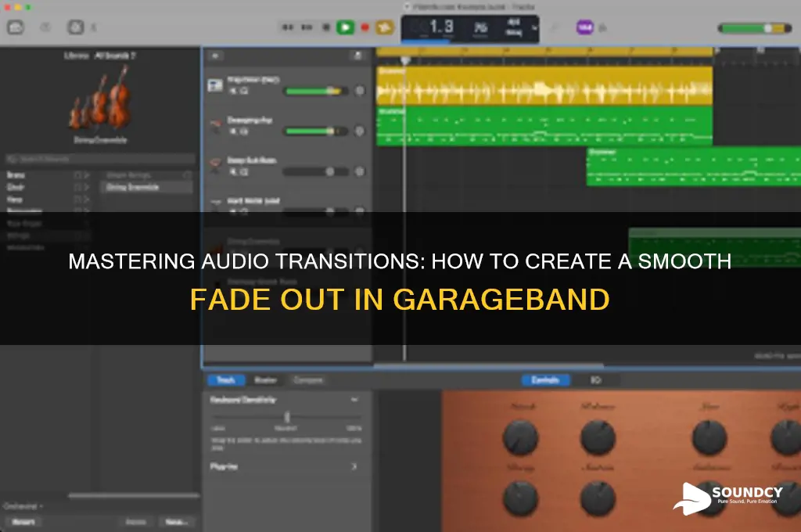Open the LCD display mode dropdown arrow
Screen dimensions: 801x532
[x=534, y=27]
